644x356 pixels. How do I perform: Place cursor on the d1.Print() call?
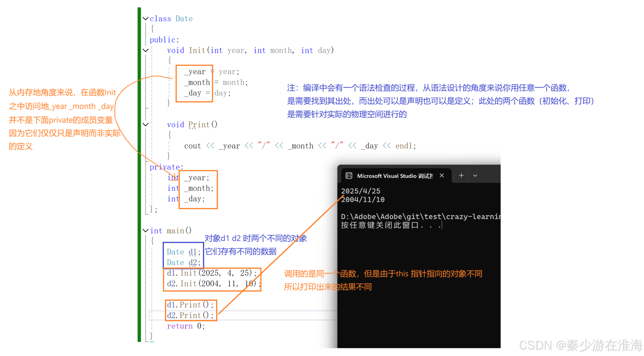coord(190,305)
